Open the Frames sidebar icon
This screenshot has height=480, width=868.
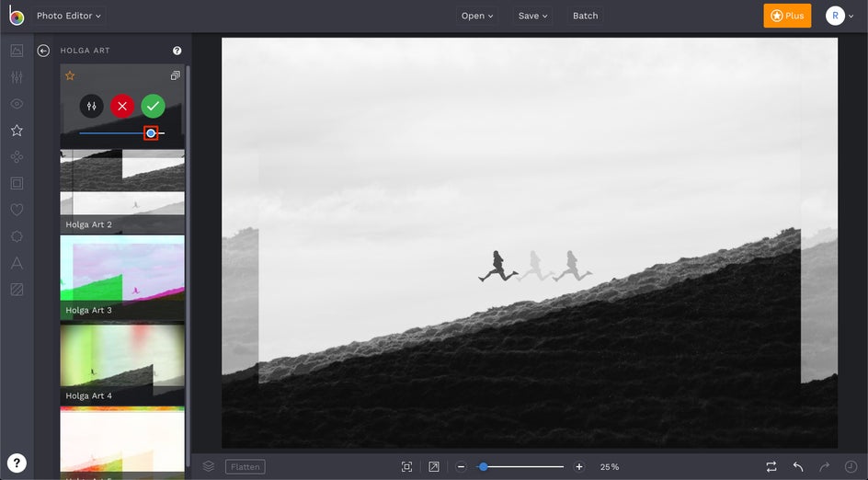17,183
